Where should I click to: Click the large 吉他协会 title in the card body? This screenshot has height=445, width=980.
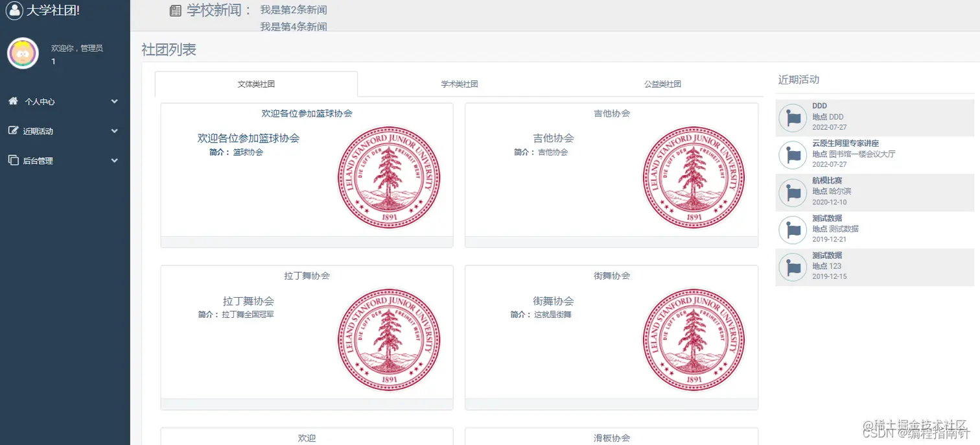click(x=554, y=138)
